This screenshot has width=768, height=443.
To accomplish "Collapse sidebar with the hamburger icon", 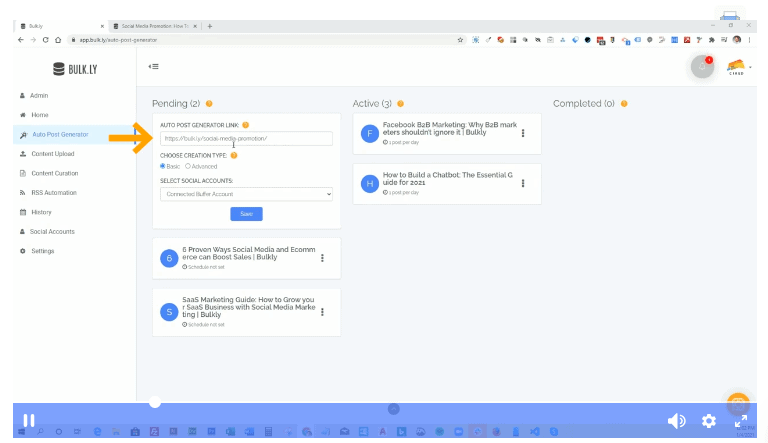I will [x=153, y=66].
